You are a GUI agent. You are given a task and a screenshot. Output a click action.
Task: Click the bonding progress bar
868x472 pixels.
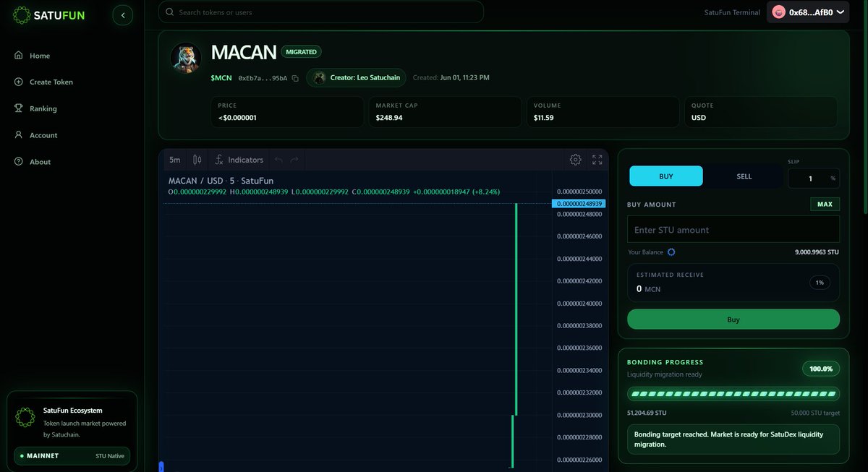[x=733, y=394]
